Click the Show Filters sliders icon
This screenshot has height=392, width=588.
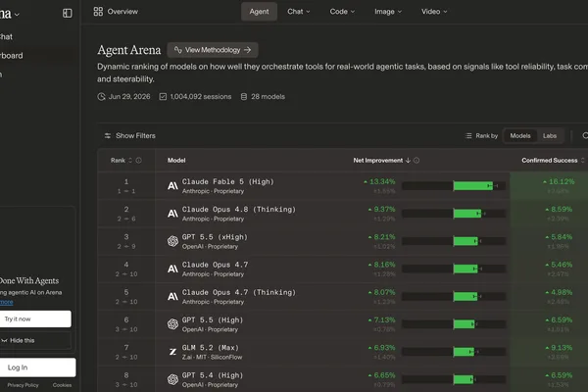coord(108,136)
